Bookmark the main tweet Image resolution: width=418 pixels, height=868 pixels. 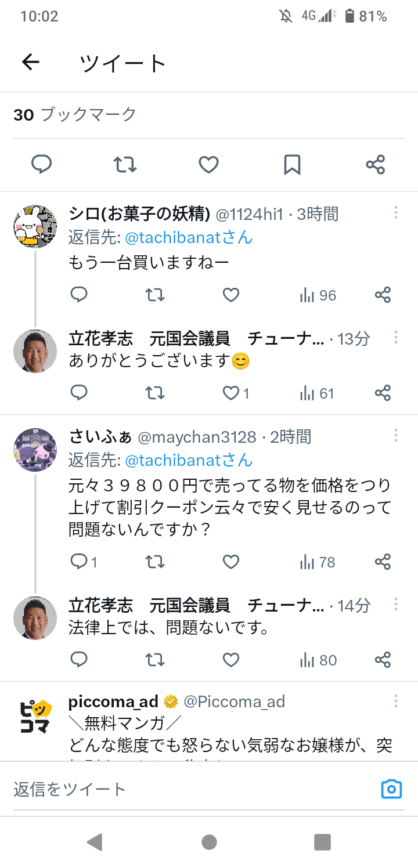coord(292,165)
